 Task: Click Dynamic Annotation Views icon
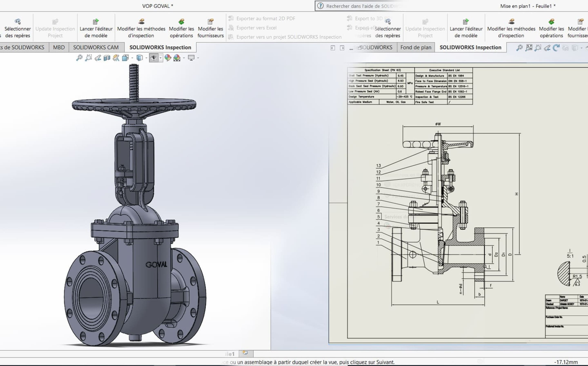coord(116,58)
